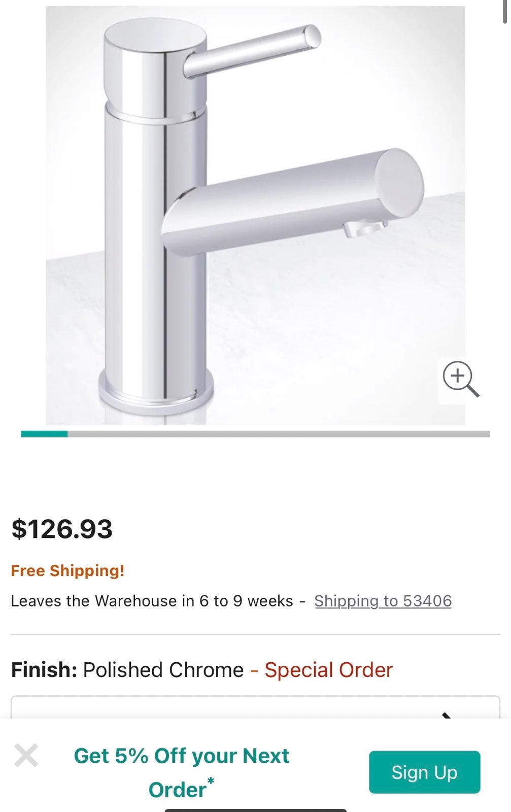Jump ahead on the gray image progress bar

279,434
